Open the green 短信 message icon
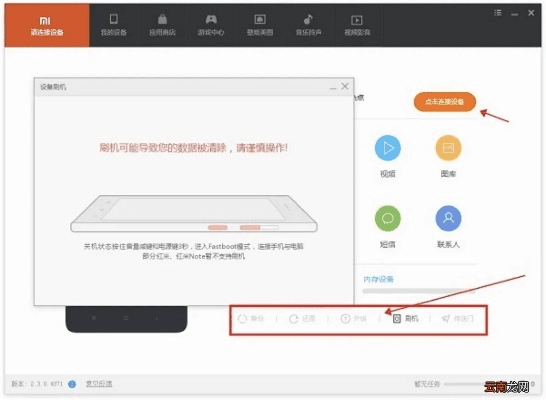The height and width of the screenshot is (400, 546). [388, 218]
